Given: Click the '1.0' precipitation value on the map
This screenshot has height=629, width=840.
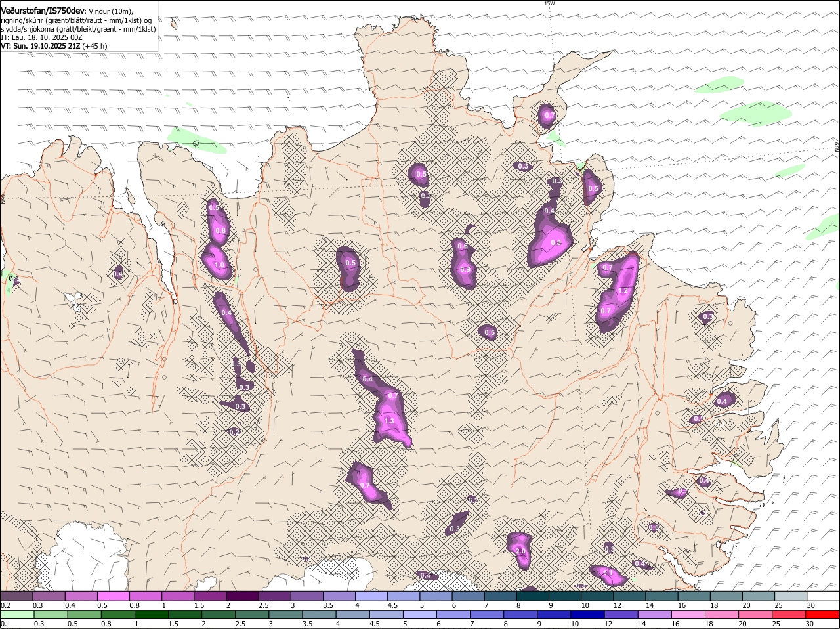Looking at the screenshot, I should (x=219, y=265).
